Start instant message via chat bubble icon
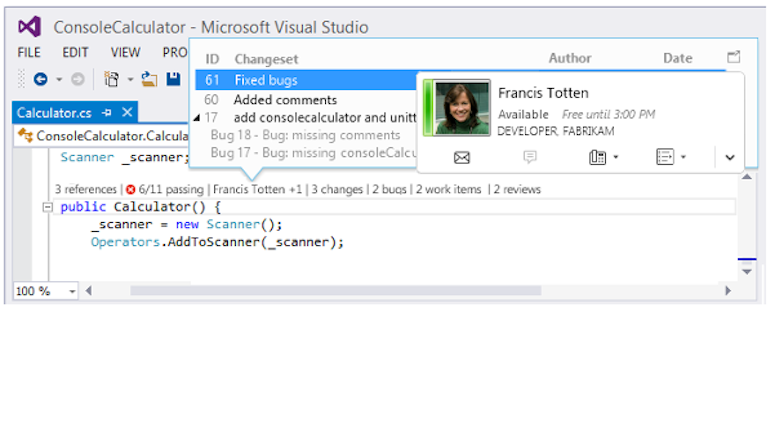The image size is (767, 432). coord(530,157)
